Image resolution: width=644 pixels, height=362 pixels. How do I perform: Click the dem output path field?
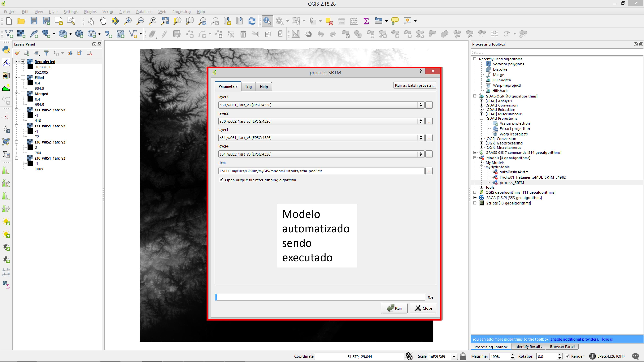click(321, 171)
